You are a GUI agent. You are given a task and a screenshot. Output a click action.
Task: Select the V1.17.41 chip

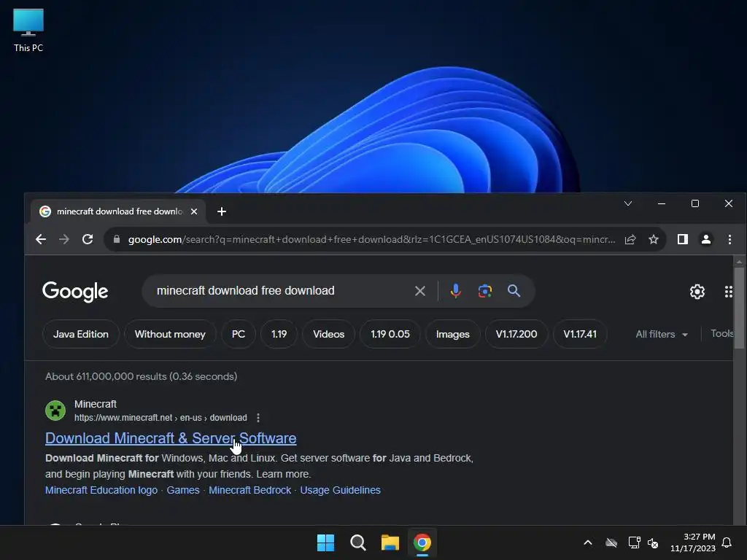tap(580, 334)
